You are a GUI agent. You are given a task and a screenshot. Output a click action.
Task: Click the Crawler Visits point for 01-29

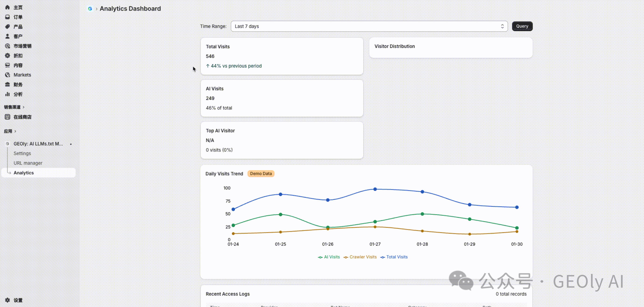470,234
